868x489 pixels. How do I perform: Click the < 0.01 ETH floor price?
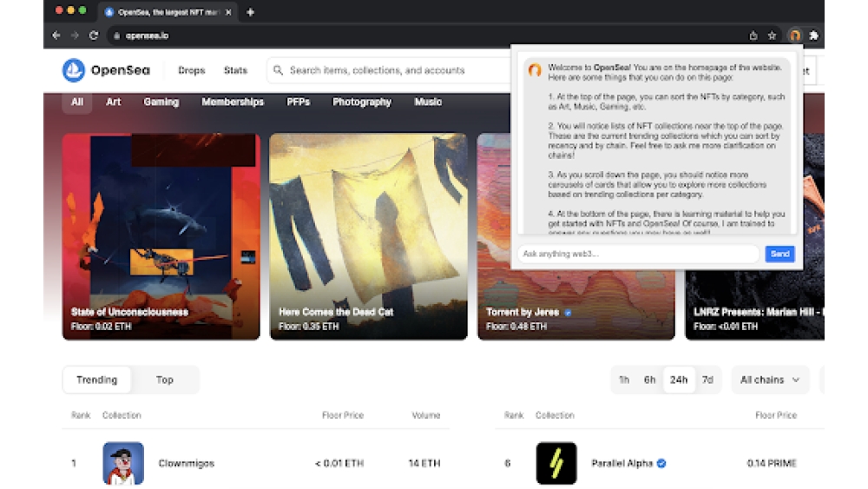point(339,464)
